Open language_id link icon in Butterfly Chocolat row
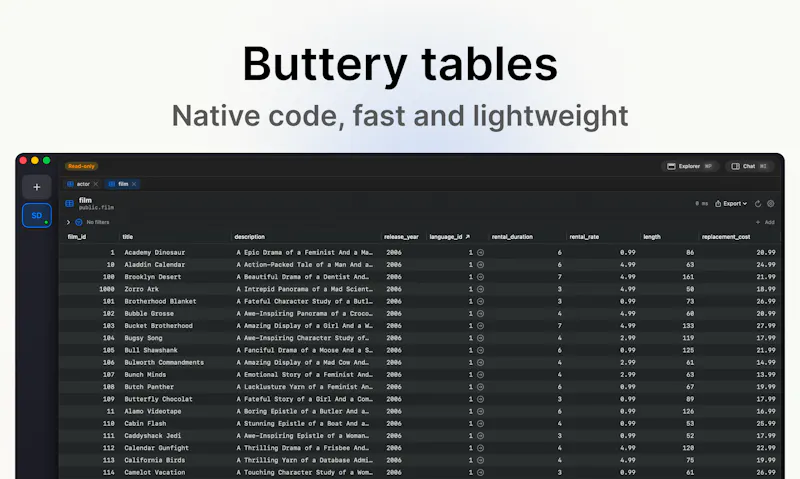The height and width of the screenshot is (479, 800). coord(480,399)
